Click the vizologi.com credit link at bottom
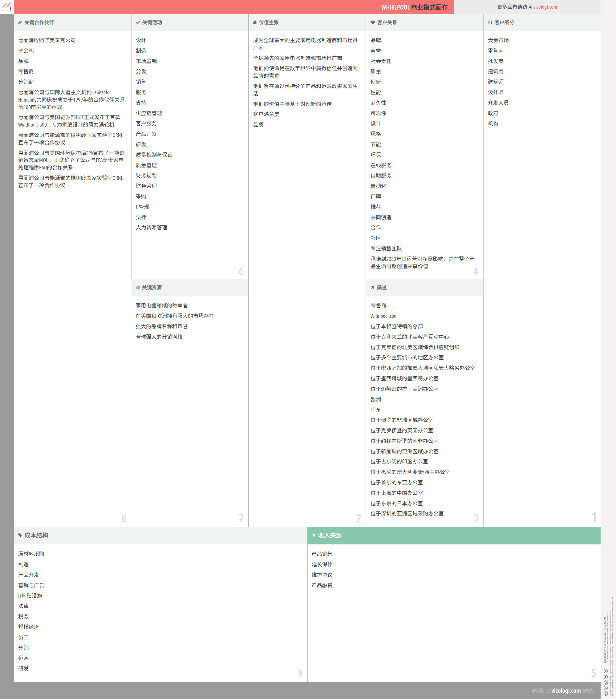The height and width of the screenshot is (699, 616). tap(566, 690)
